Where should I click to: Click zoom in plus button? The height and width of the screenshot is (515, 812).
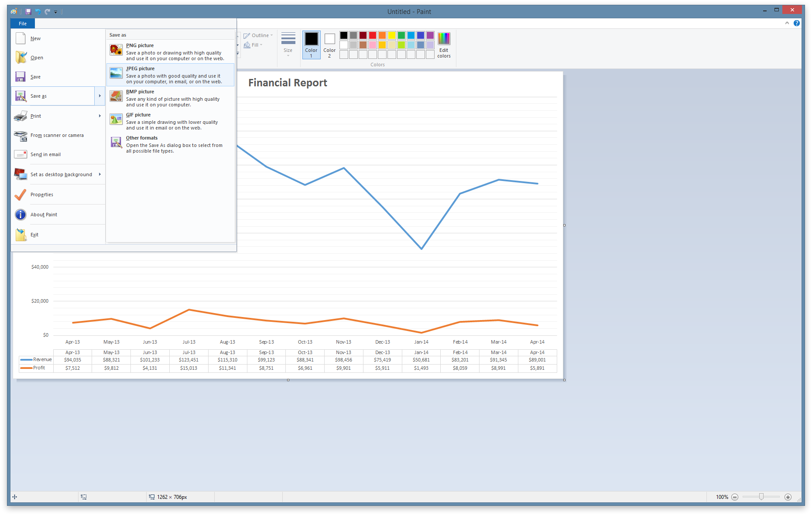(x=788, y=497)
